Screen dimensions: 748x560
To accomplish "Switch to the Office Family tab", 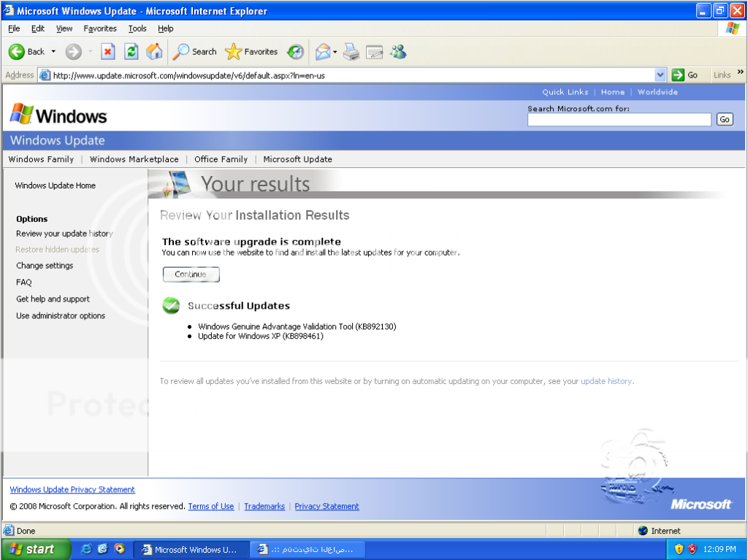I will tap(221, 159).
